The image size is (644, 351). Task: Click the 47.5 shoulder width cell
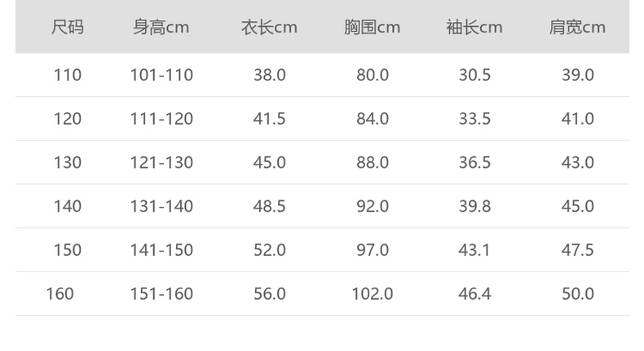tap(577, 250)
